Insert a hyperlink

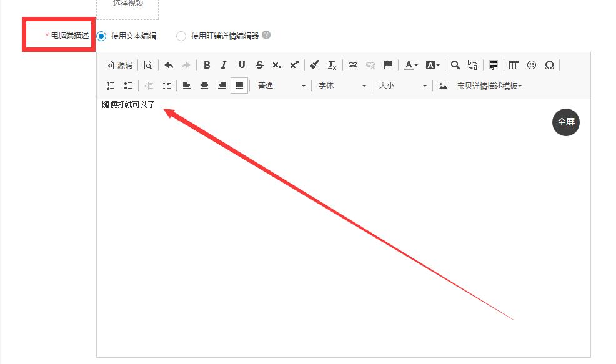click(x=353, y=65)
